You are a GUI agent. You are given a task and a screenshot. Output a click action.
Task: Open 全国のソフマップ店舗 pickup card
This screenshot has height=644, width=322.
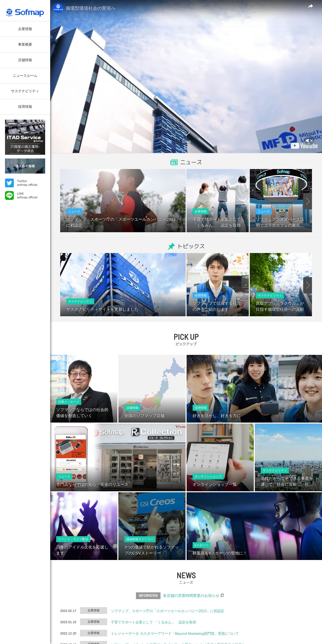[x=152, y=389]
